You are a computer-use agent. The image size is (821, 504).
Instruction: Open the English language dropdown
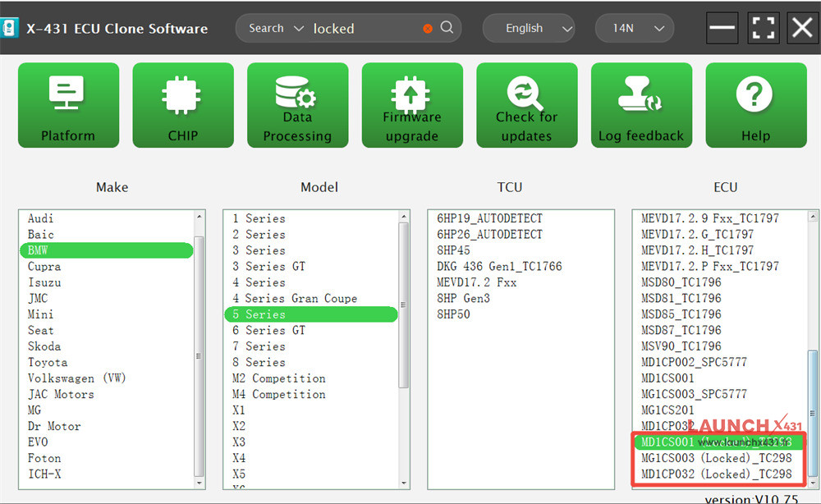click(529, 28)
